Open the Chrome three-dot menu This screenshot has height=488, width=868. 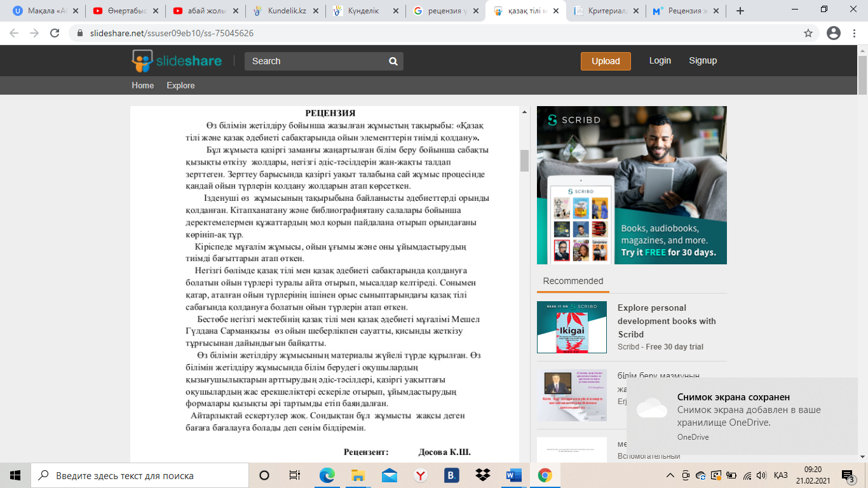pos(855,33)
